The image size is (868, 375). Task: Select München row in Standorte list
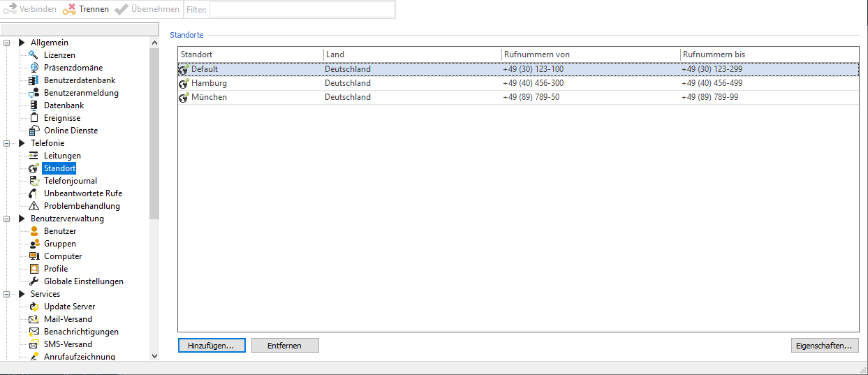209,97
